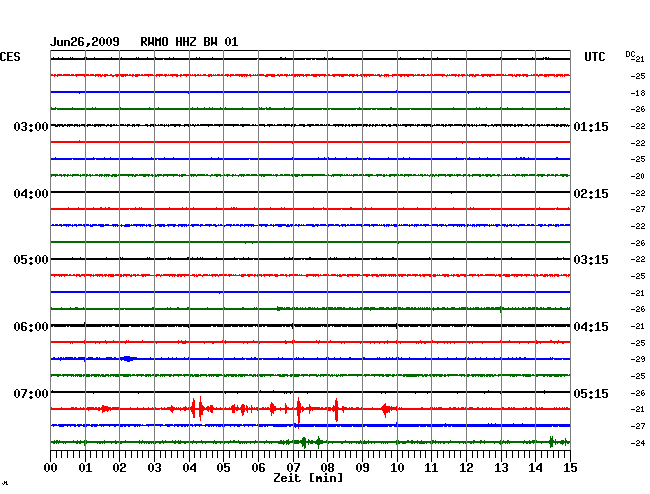Click the DC offset value -18
The width and height of the screenshot is (650, 494).
click(638, 93)
